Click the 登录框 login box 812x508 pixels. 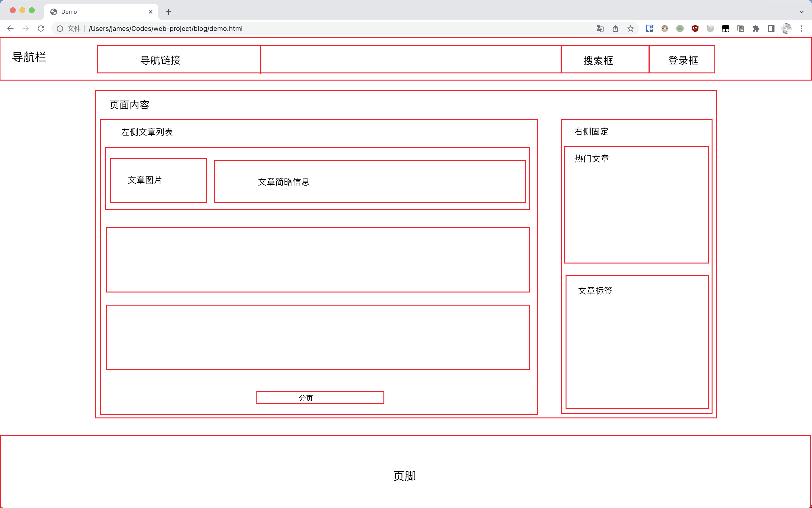pyautogui.click(x=682, y=60)
